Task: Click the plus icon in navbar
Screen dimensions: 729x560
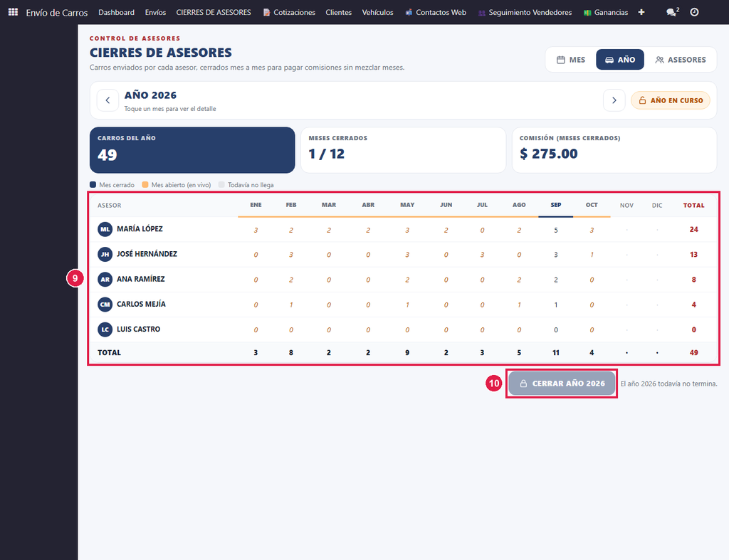Action: pos(641,12)
